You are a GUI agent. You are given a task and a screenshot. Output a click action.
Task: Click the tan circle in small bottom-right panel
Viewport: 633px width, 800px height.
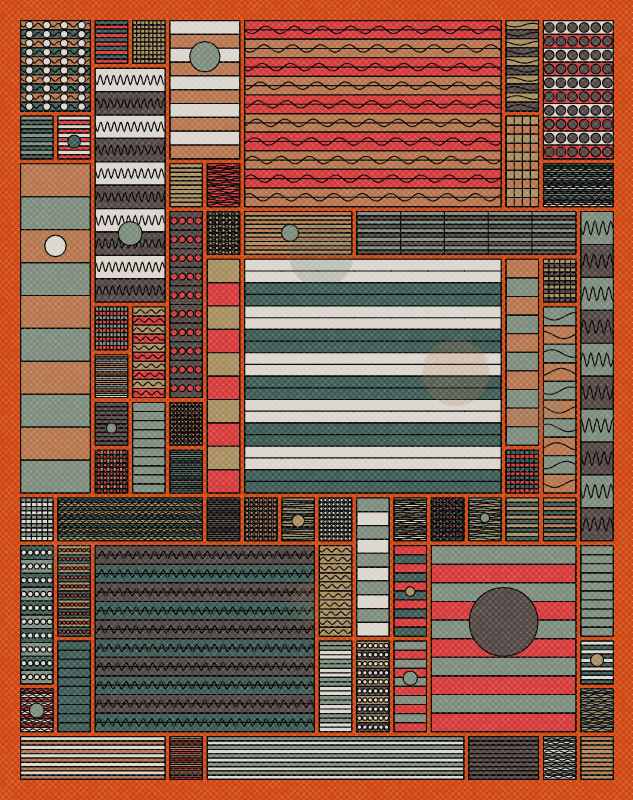pos(597,660)
